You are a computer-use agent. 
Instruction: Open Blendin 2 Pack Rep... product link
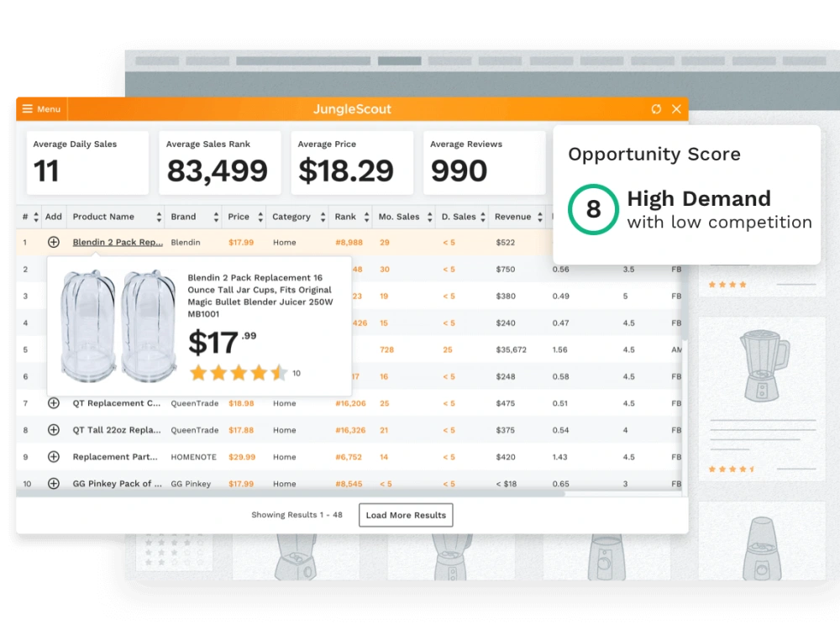point(118,242)
